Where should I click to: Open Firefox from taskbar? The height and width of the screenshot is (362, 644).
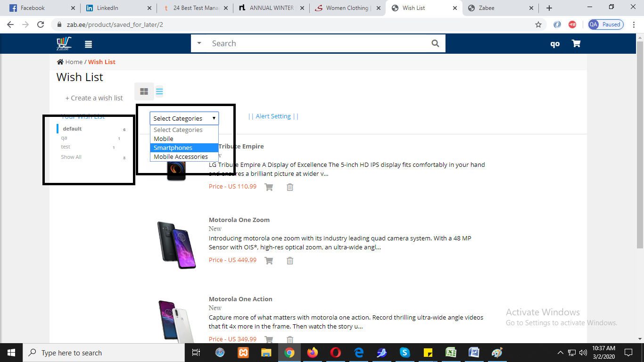pyautogui.click(x=312, y=353)
